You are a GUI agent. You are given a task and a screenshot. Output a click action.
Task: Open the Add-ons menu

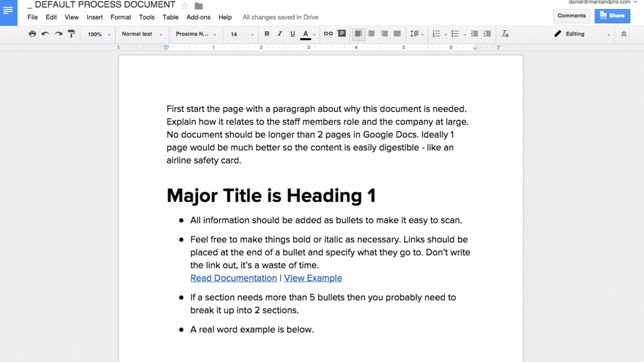[198, 17]
